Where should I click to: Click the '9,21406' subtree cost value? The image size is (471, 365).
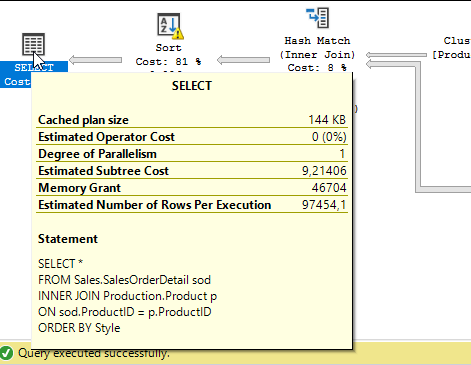324,171
